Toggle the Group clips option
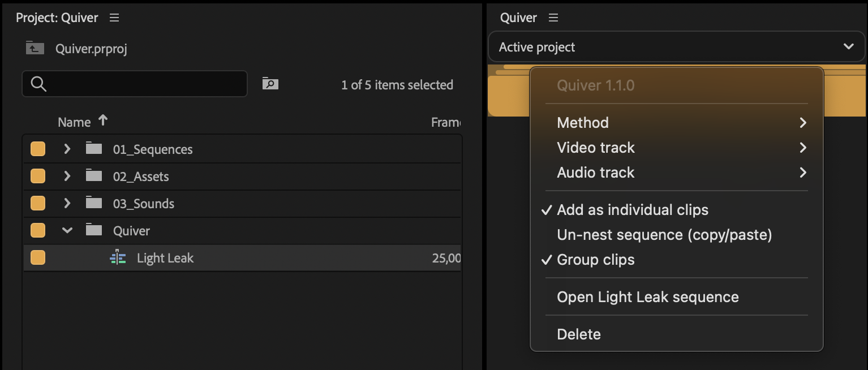The image size is (868, 370). (595, 260)
